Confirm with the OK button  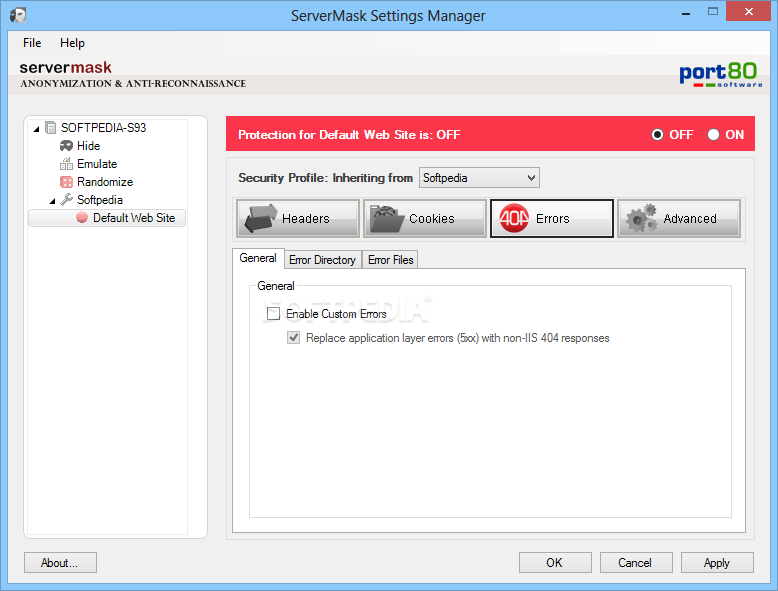click(x=555, y=563)
